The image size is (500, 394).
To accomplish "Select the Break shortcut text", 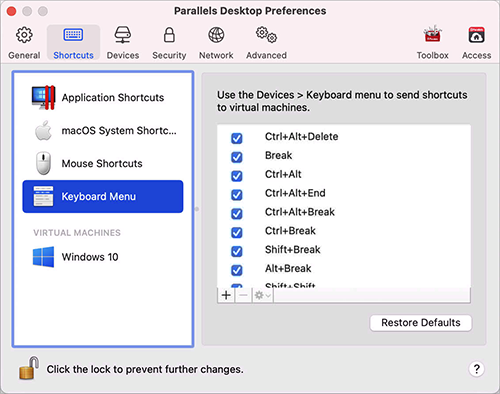I will [278, 155].
